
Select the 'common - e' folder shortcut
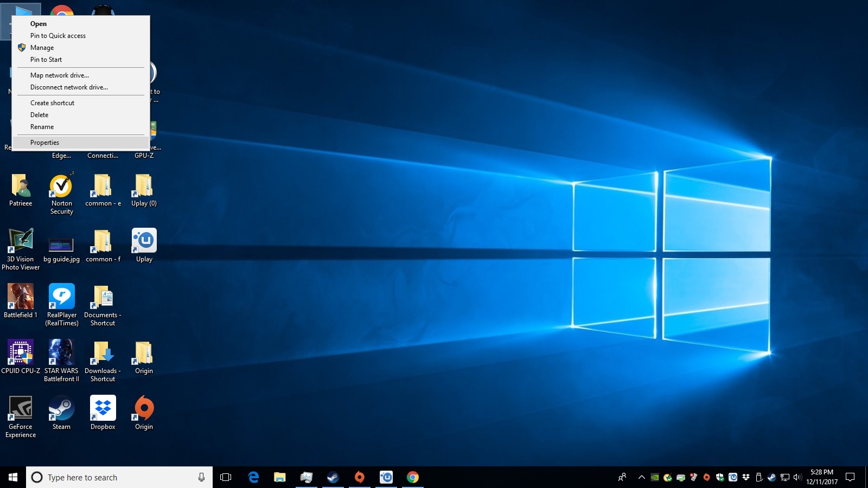pos(103,190)
